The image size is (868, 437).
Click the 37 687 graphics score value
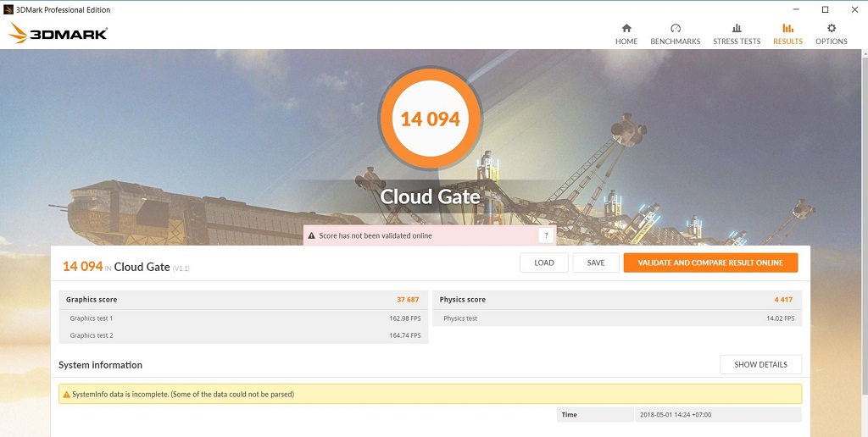[408, 300]
